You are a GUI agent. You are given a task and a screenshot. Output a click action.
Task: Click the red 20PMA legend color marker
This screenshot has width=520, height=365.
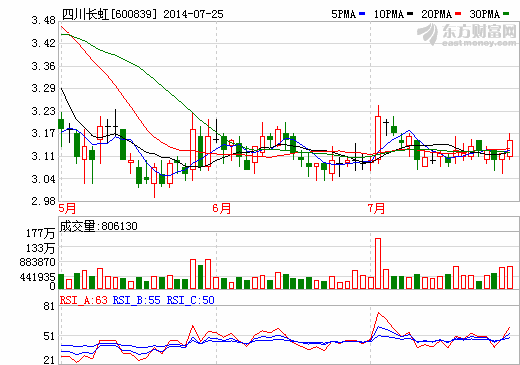[458, 14]
